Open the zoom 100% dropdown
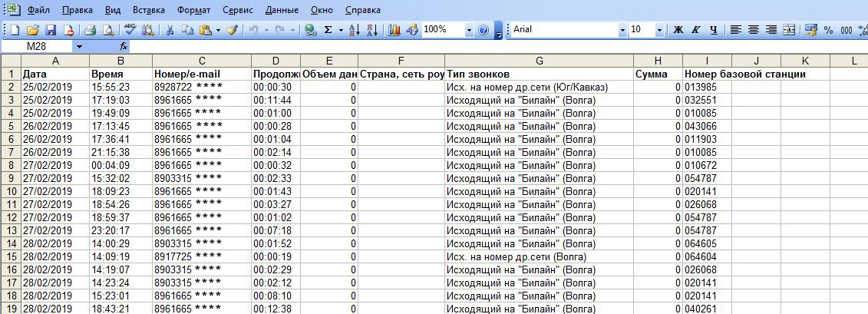868x314 pixels. click(x=470, y=31)
